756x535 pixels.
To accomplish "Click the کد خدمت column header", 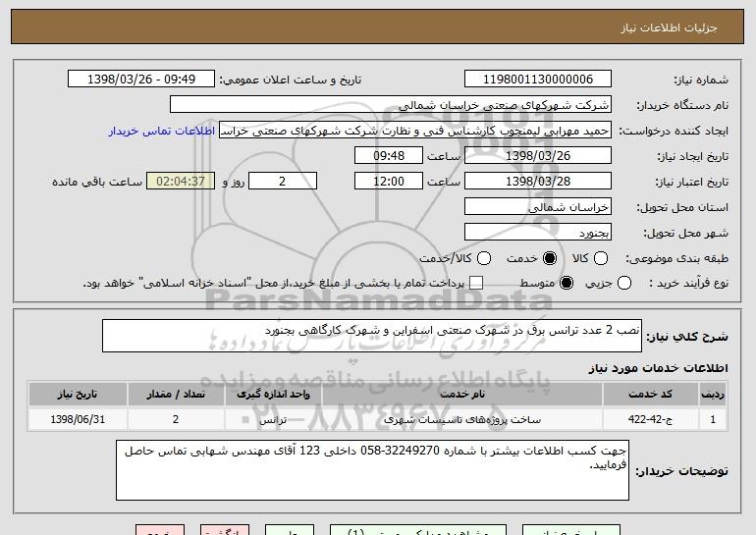I will pyautogui.click(x=650, y=395).
